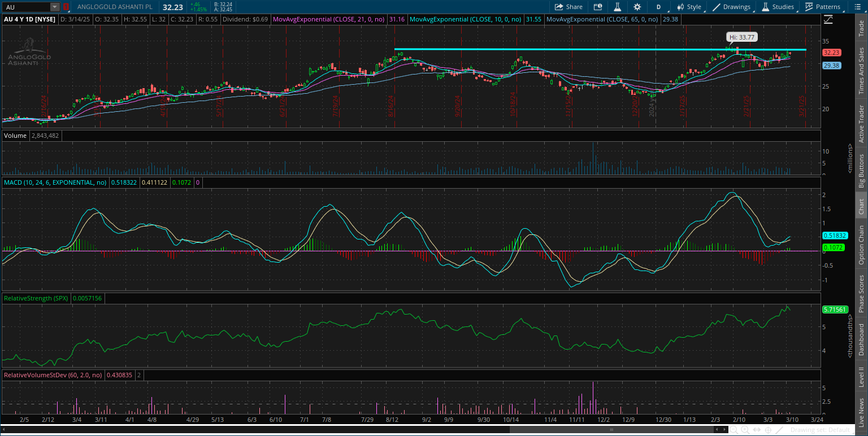Switch to the Trade side tab
This screenshot has height=436, width=868.
(x=861, y=29)
